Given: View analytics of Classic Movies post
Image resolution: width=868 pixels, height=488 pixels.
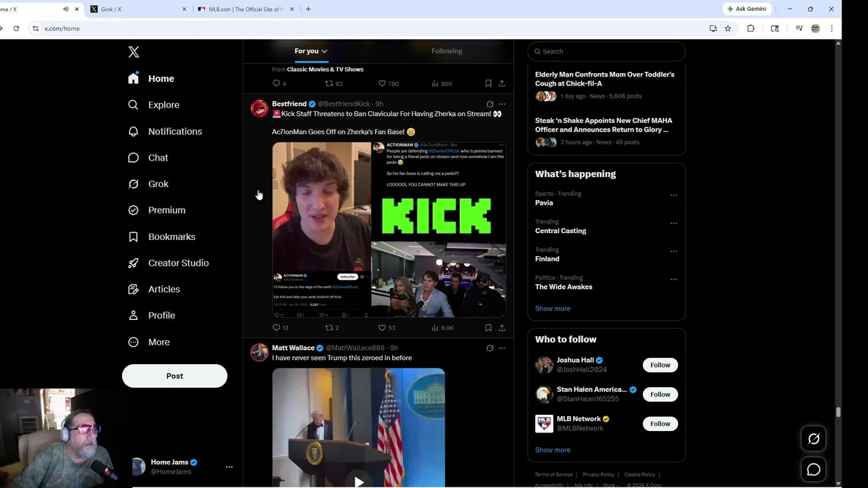Looking at the screenshot, I should pos(442,83).
